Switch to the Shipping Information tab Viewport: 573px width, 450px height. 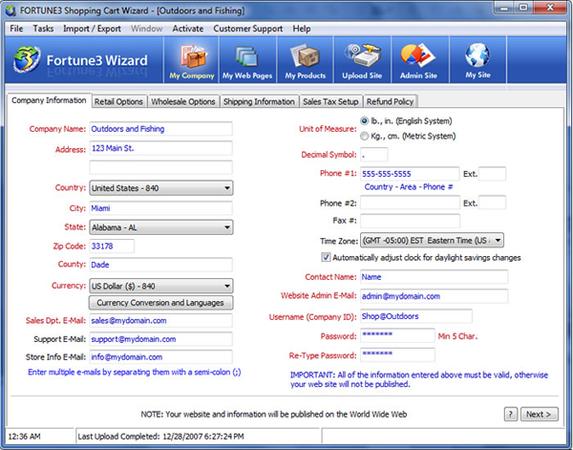tap(259, 102)
